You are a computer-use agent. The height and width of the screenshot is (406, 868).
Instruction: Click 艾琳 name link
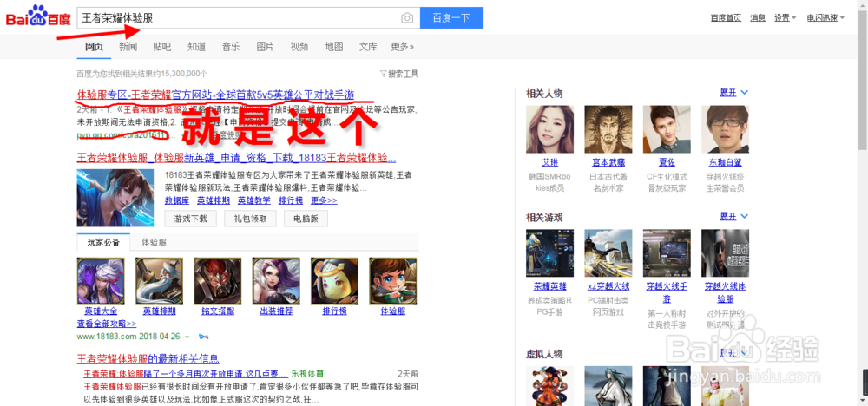(549, 162)
